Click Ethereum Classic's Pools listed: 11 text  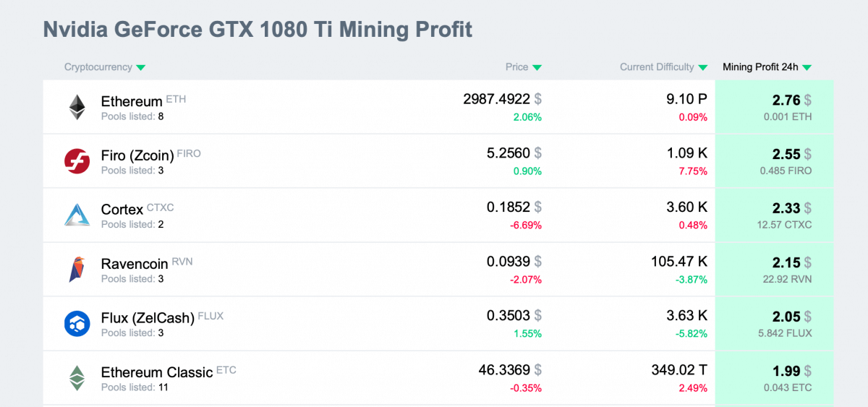(135, 387)
